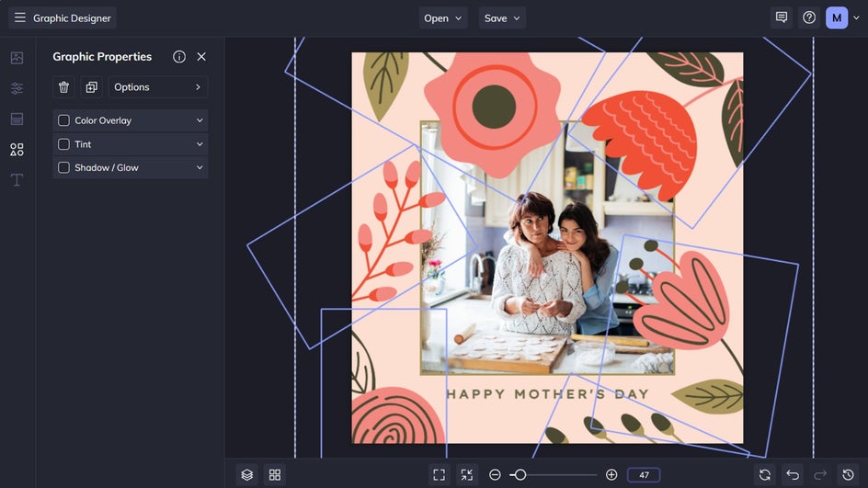Open the Save dropdown menu

pyautogui.click(x=502, y=18)
